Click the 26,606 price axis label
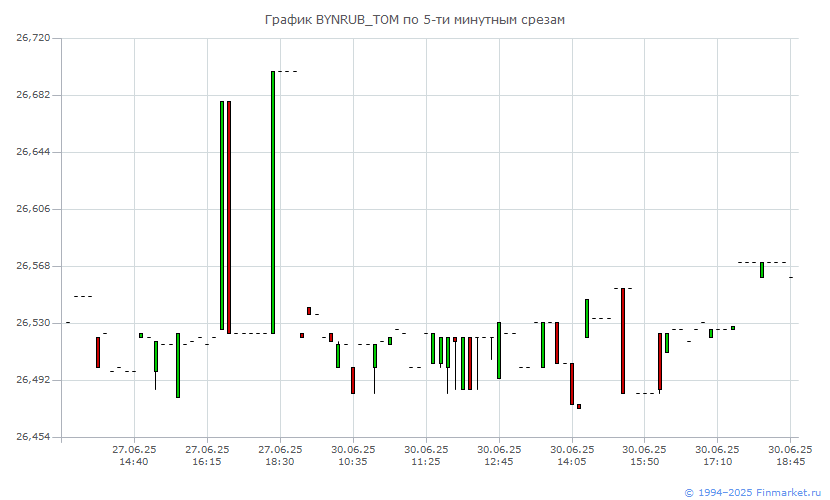Viewport: 830px width, 500px height. click(33, 209)
